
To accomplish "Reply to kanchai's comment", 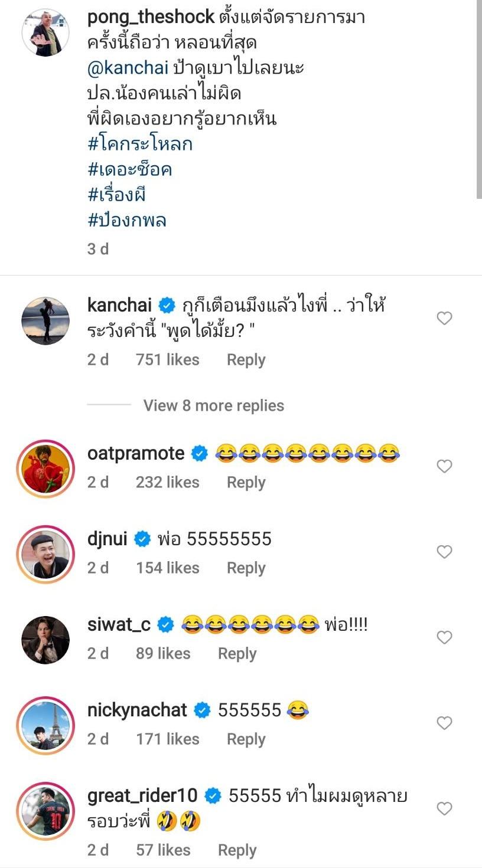I will point(246,360).
